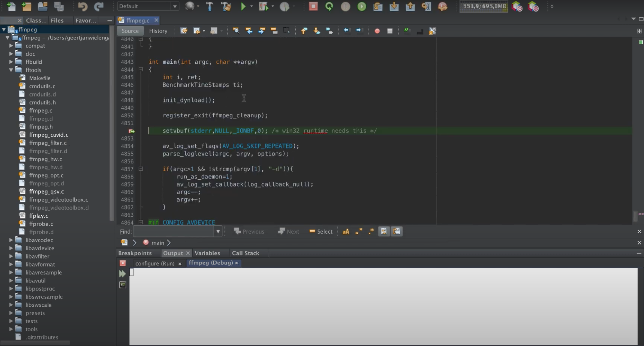Click the History view button

[158, 31]
